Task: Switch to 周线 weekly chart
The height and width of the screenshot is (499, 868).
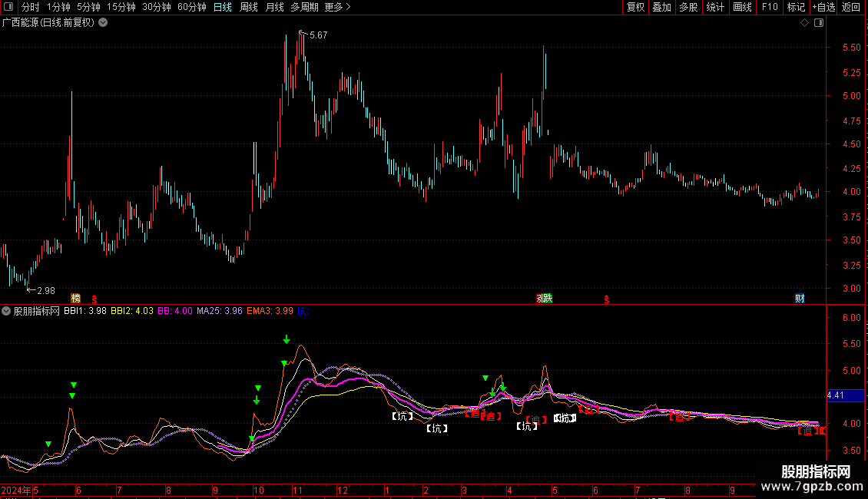Action: click(x=249, y=7)
